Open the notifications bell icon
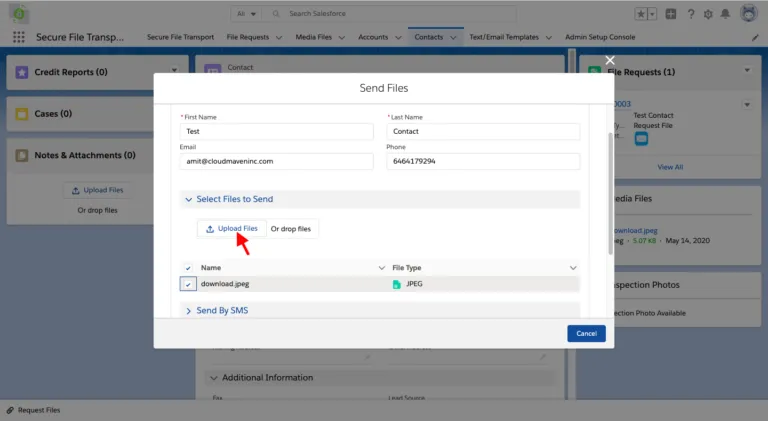 725,14
